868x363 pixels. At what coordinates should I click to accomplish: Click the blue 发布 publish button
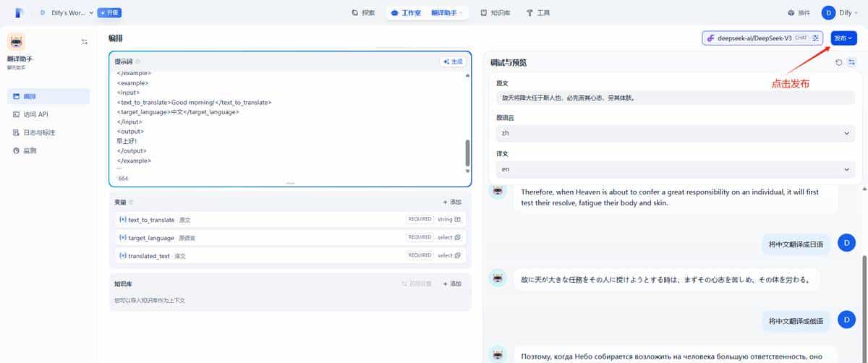(x=843, y=38)
